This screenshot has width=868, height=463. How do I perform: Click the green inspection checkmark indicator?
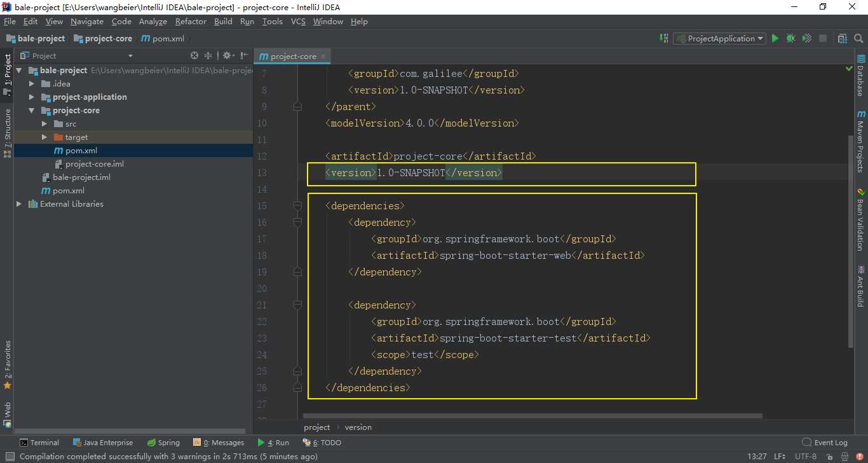point(849,68)
